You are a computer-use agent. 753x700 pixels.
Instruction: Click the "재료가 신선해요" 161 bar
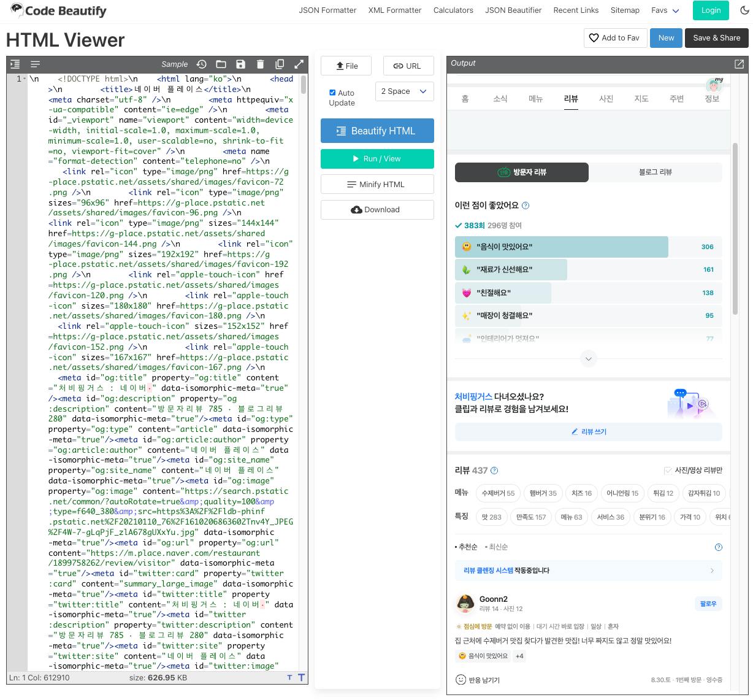point(589,270)
